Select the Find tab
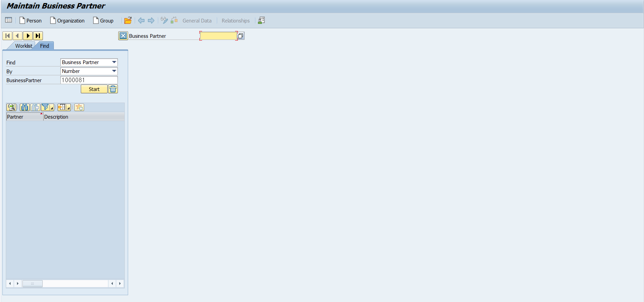 pos(45,46)
